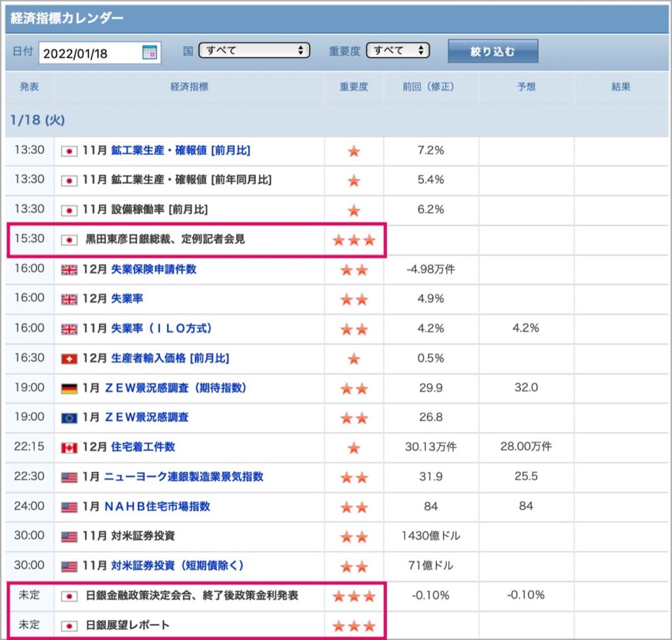The image size is (672, 640).
Task: Click three-star rating for 日銀展望レポート
Action: (354, 626)
